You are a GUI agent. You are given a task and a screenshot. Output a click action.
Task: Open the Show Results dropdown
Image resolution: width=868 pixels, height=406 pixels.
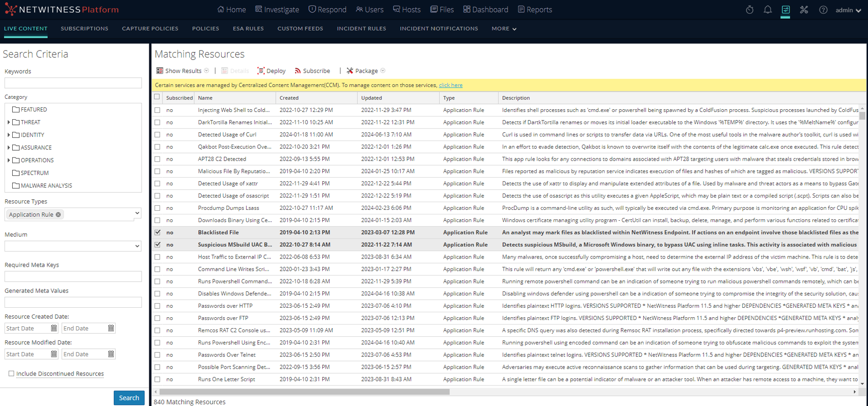coord(183,71)
